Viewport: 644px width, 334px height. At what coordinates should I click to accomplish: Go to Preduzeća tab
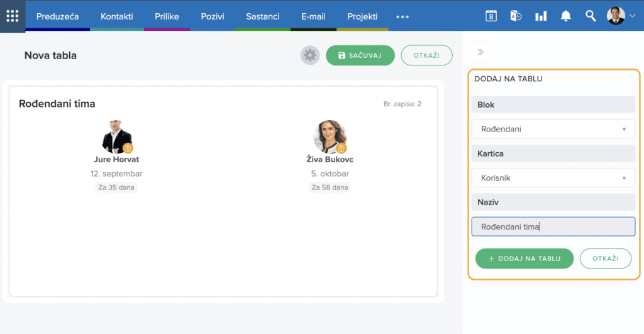click(x=57, y=16)
